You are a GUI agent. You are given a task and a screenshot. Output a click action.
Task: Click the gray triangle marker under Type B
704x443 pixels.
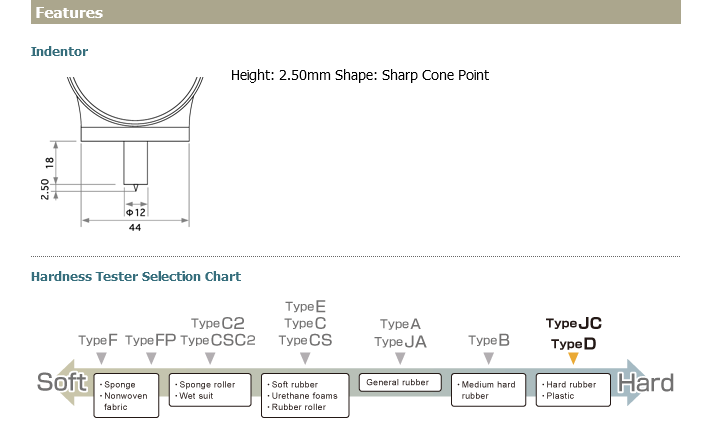pos(488,357)
